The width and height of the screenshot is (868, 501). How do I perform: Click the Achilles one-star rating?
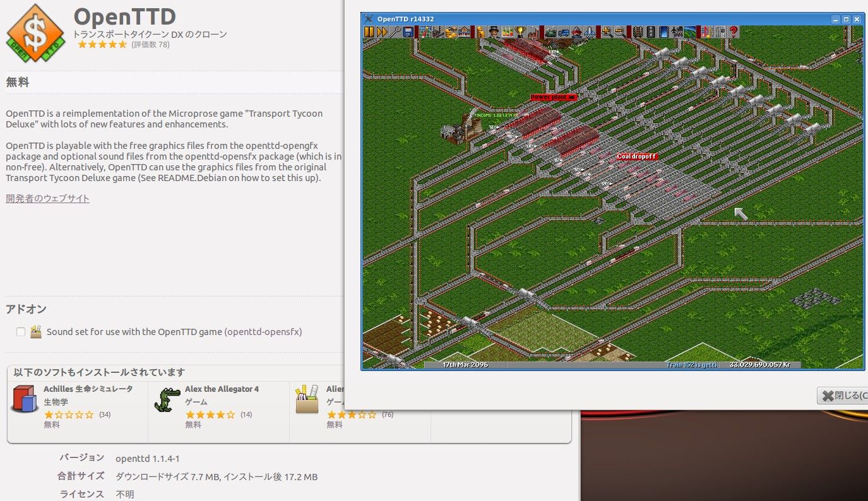pyautogui.click(x=69, y=415)
